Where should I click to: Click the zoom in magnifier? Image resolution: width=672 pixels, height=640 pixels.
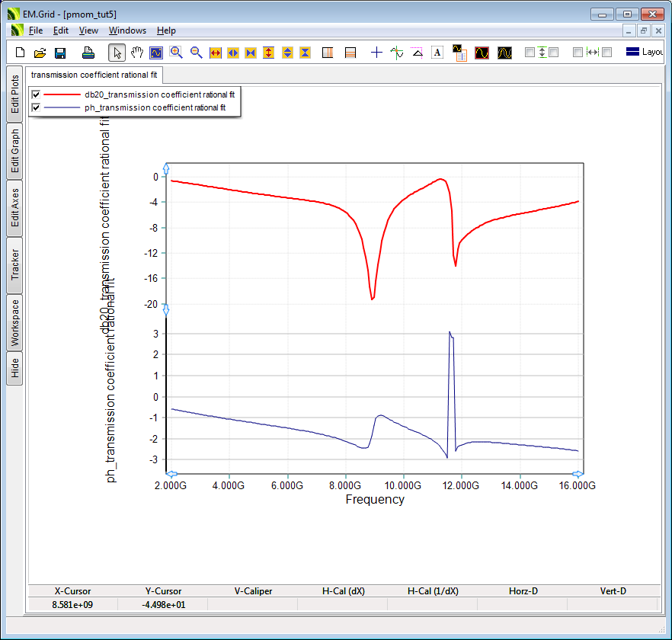[177, 53]
